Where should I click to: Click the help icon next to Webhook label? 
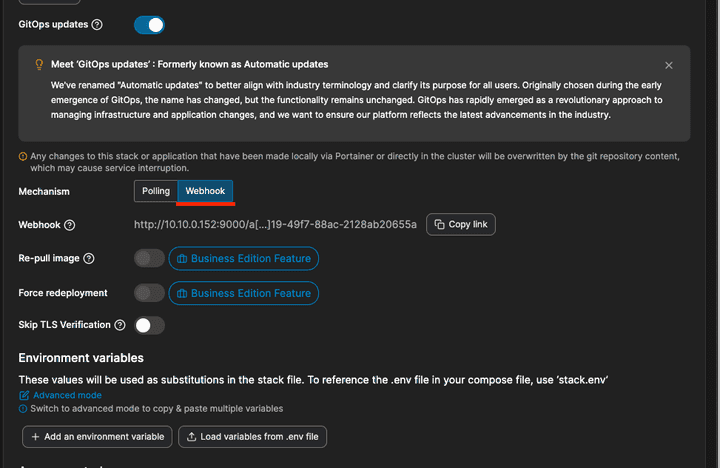point(70,225)
